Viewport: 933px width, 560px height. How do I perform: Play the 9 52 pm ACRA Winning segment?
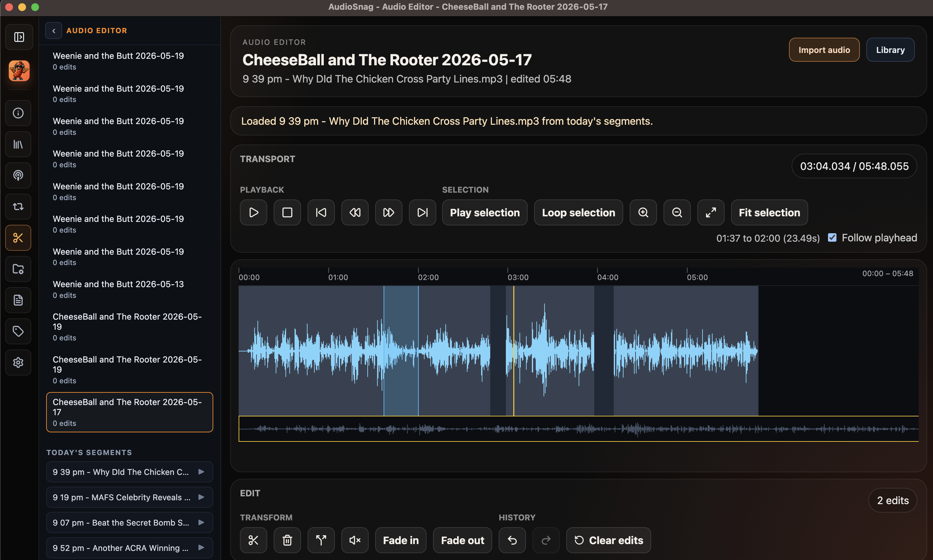(201, 548)
